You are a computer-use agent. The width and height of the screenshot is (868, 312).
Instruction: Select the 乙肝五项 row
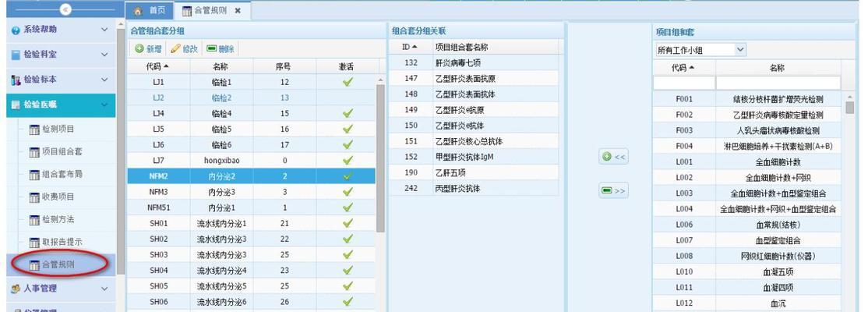474,173
